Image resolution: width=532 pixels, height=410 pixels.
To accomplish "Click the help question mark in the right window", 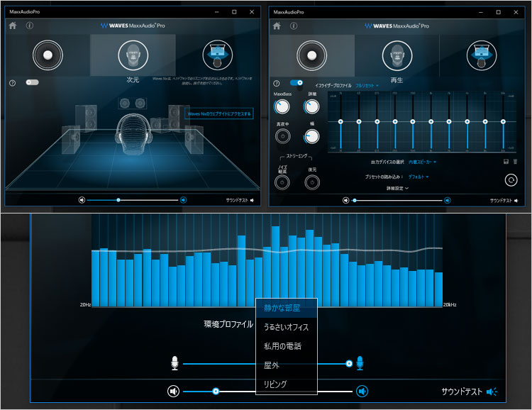I will pos(276,83).
